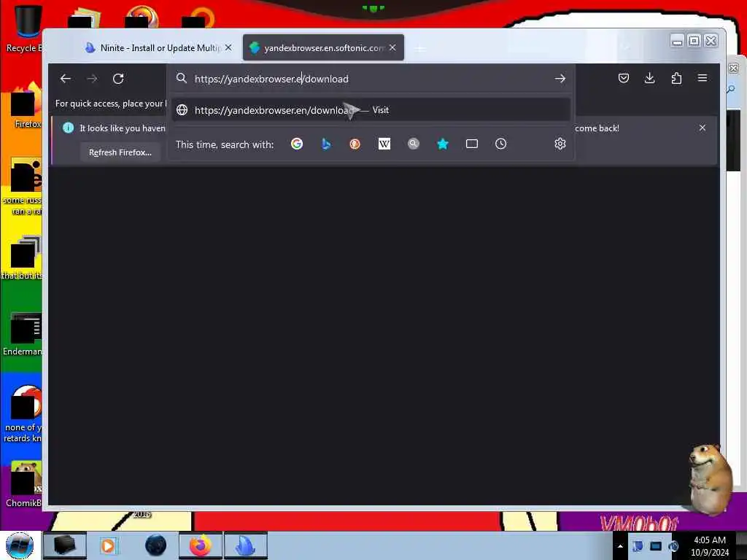Select the ChomikB desktop icon
Image resolution: width=747 pixels, height=560 pixels.
pos(24,485)
